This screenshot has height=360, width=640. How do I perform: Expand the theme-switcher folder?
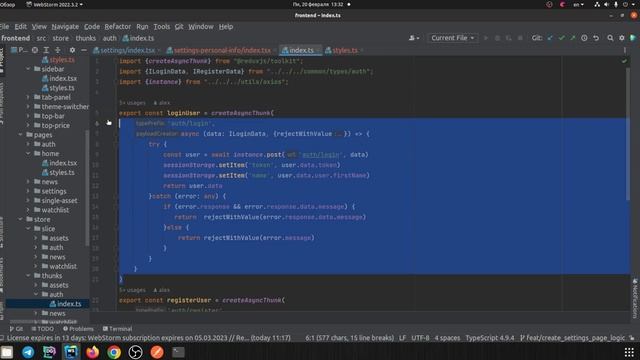coord(28,107)
